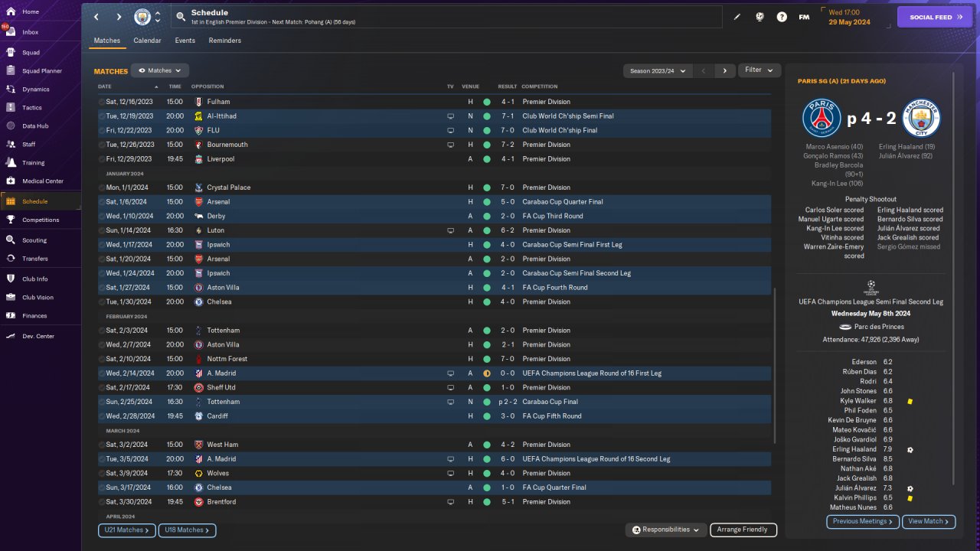
Task: Switch to the Matches tab
Action: coord(107,41)
